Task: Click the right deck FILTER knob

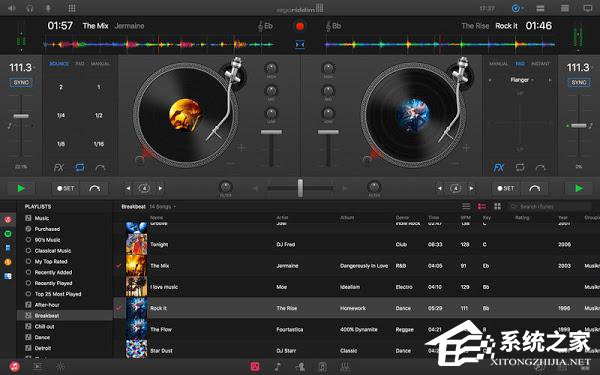Action: (x=374, y=187)
